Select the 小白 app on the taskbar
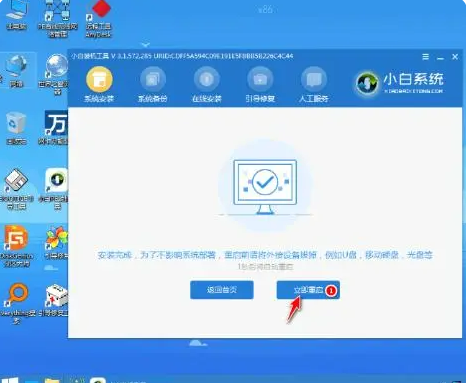Image resolution: width=466 pixels, height=383 pixels. (98, 380)
